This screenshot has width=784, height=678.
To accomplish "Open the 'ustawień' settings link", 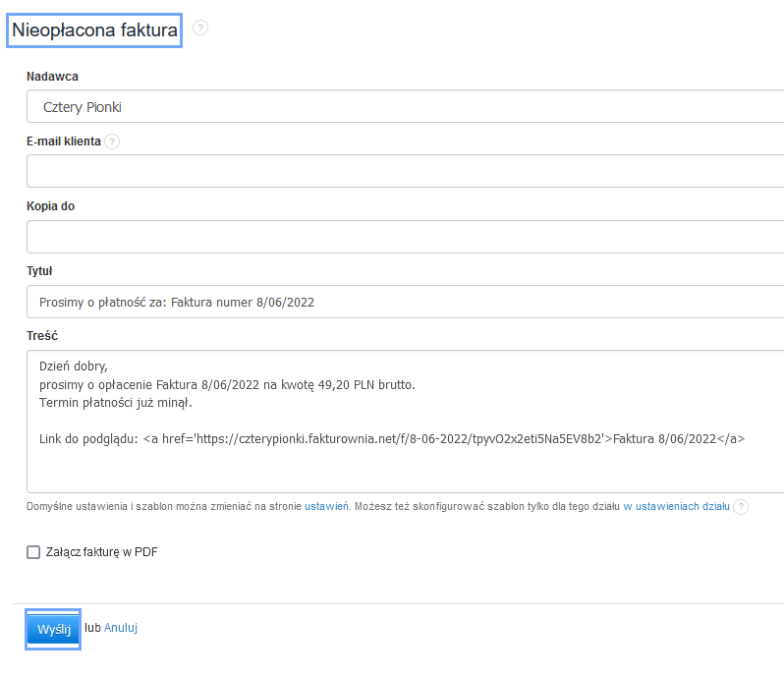I will (x=326, y=506).
